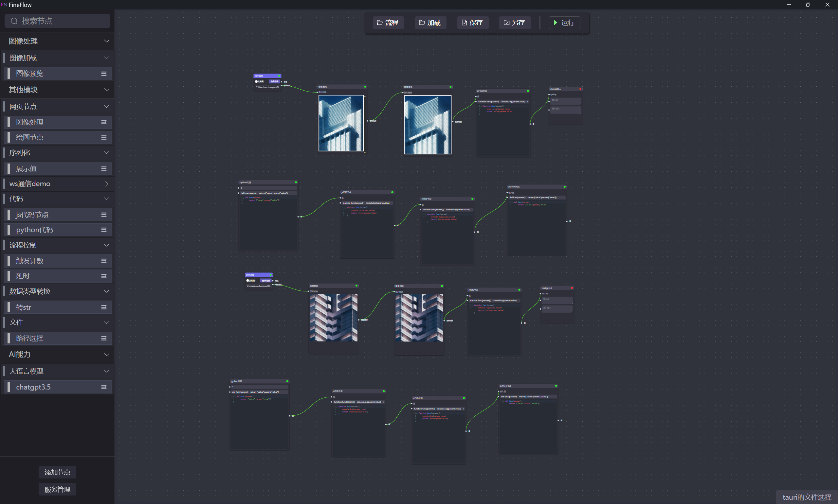Click the green status dot on first 图像预览 node
Viewport: 838px width, 504px height.
365,87
